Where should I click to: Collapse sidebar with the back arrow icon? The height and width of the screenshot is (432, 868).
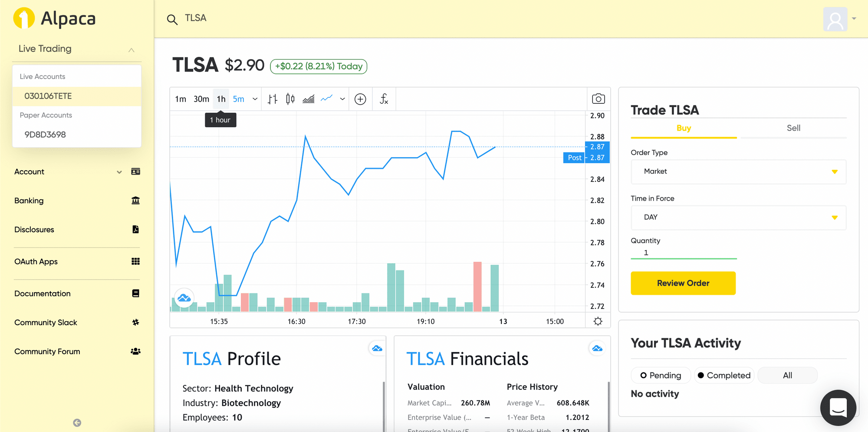[x=77, y=422]
